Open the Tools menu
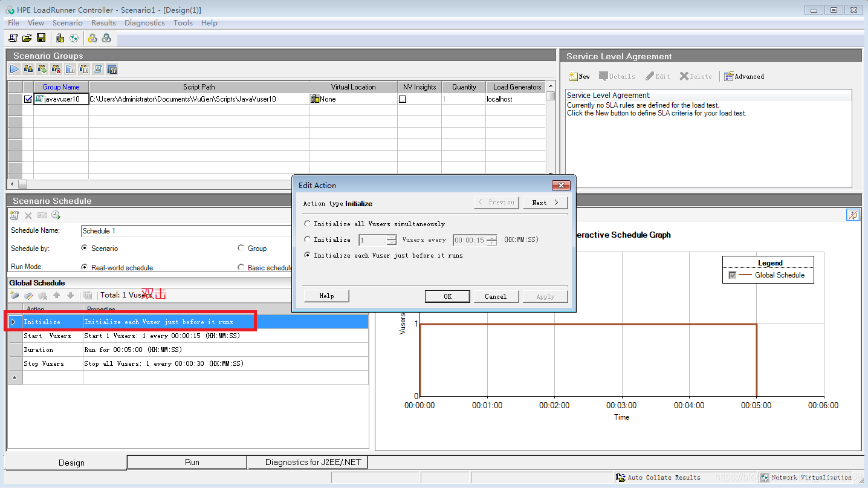Image resolution: width=868 pixels, height=488 pixels. pyautogui.click(x=183, y=23)
